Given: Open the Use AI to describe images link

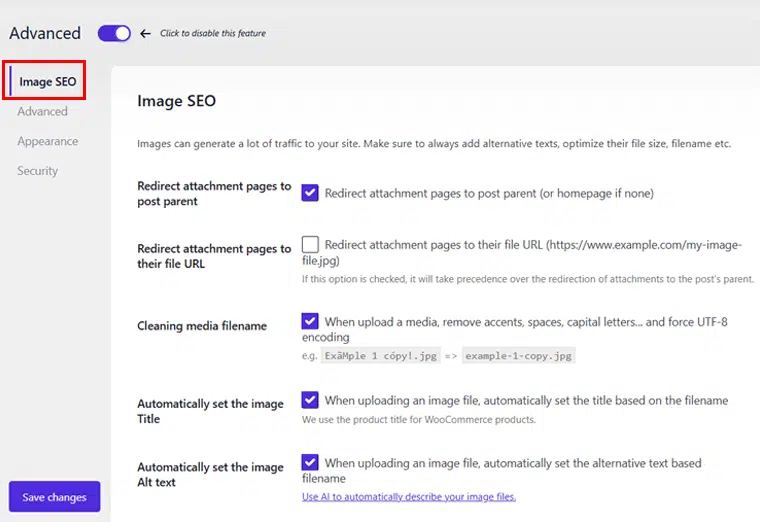Looking at the screenshot, I should 409,497.
